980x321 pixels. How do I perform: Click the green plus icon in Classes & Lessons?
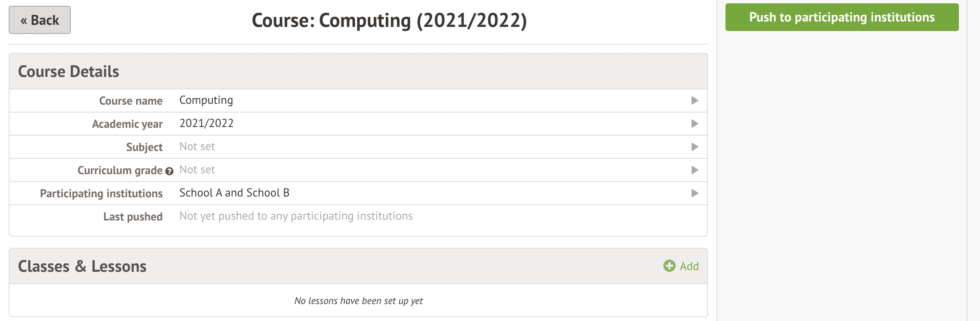669,266
